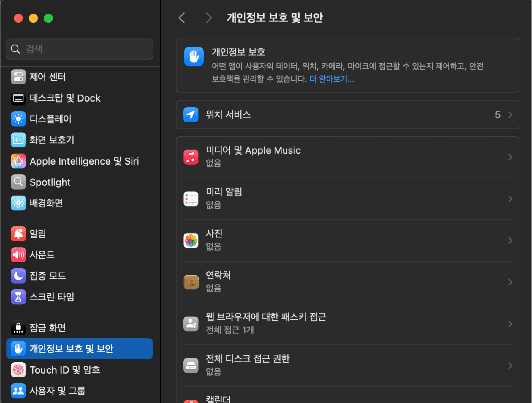Select the 디스플레이 sidebar icon
This screenshot has height=403, width=532.
[18, 119]
